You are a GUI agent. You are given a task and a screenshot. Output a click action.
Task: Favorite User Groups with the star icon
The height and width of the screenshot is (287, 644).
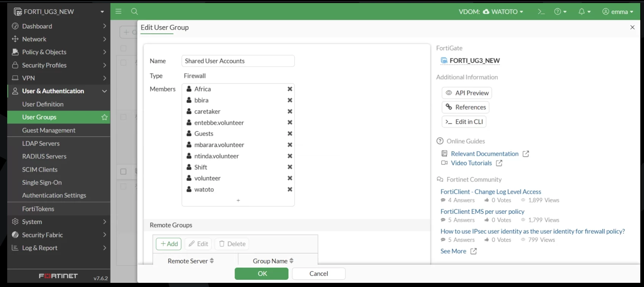tap(105, 117)
